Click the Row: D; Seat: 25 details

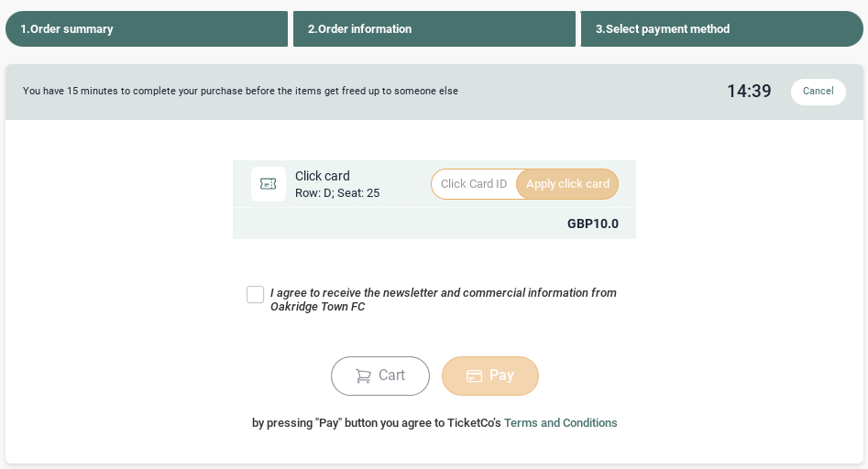point(337,193)
